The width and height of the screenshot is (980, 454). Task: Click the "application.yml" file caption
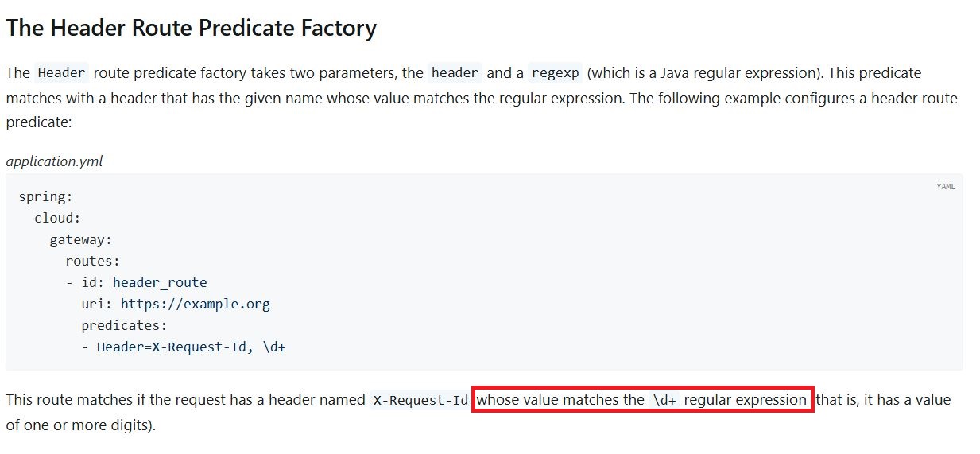[x=54, y=161]
